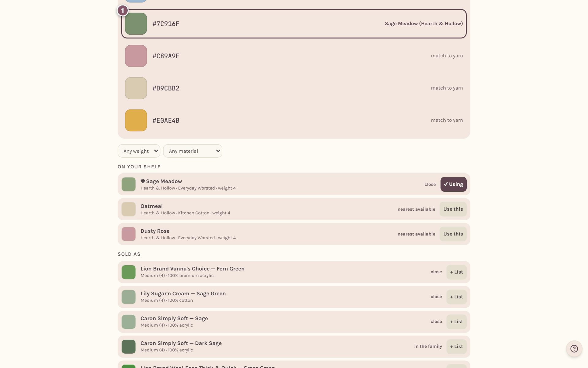
Task: Click the Sage Meadow (Hearth & Hollow) label
Action: coord(424,24)
